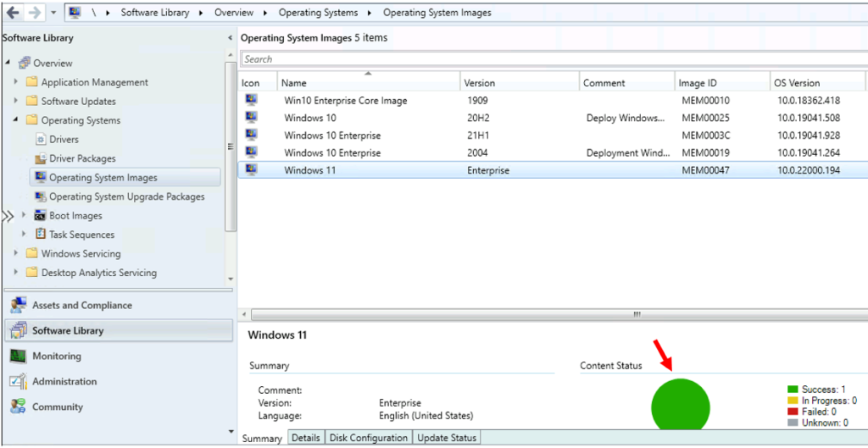The image size is (868, 448).
Task: Switch to the Details tab
Action: pyautogui.click(x=306, y=438)
